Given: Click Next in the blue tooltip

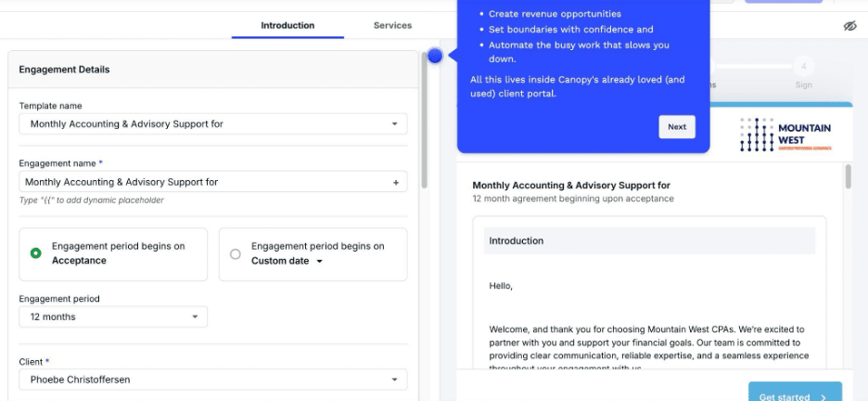Looking at the screenshot, I should pyautogui.click(x=676, y=127).
